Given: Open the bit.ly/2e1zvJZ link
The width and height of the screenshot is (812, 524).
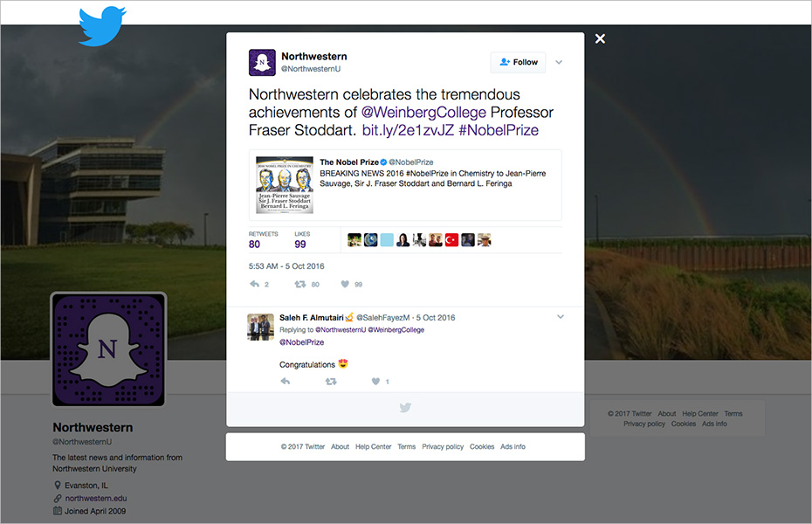Looking at the screenshot, I should [408, 130].
